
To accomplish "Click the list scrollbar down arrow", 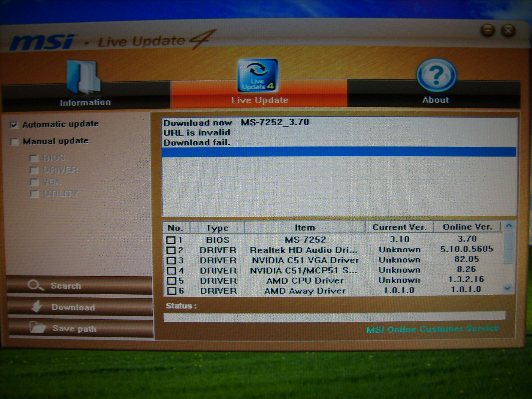I will coord(507,288).
